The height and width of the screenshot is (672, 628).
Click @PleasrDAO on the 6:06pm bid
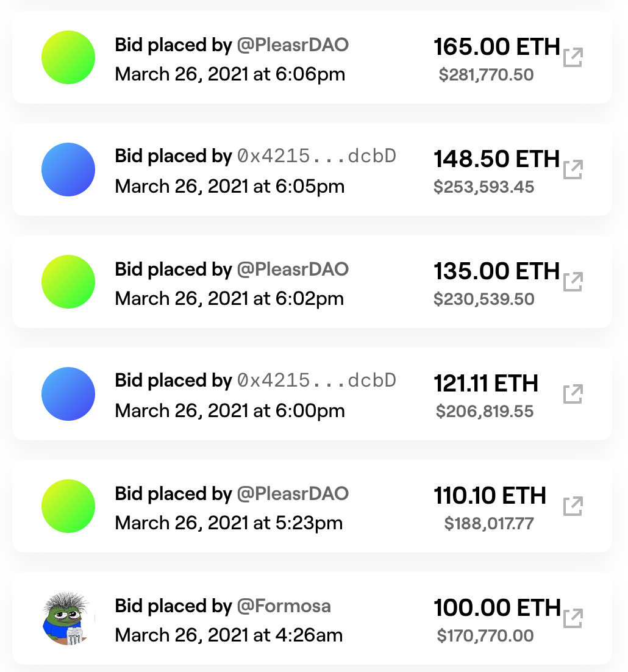(x=293, y=45)
